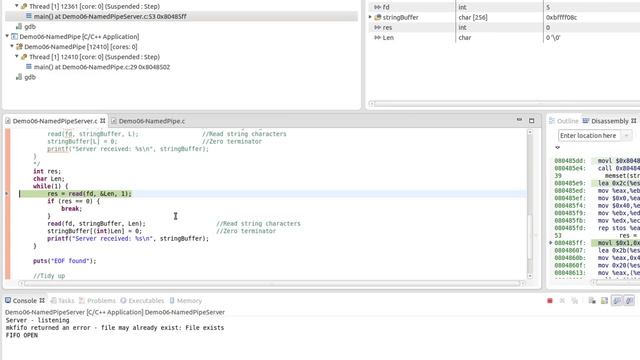The height and width of the screenshot is (360, 640).
Task: Collapse Demo06-NamedPipe [C/C++ Application] node
Action: pos(7,36)
